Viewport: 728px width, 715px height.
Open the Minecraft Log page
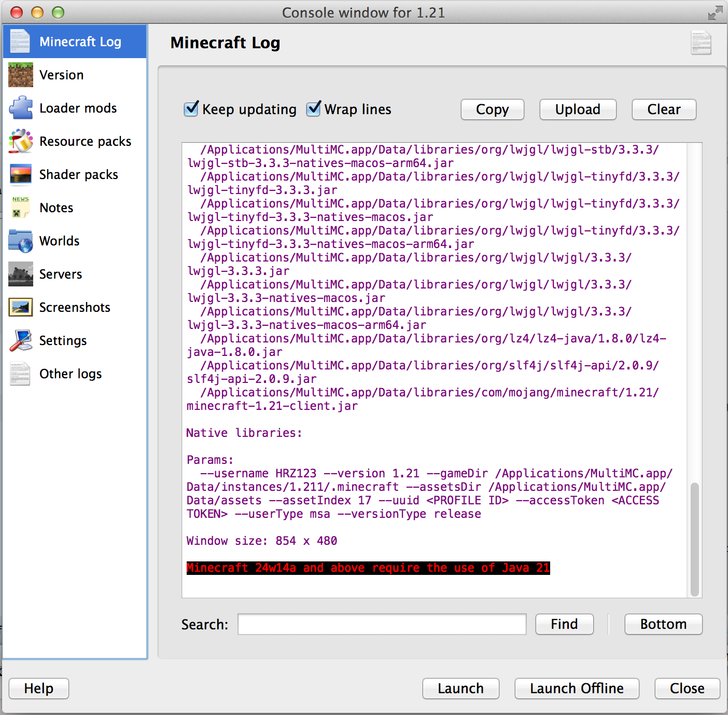coord(75,42)
